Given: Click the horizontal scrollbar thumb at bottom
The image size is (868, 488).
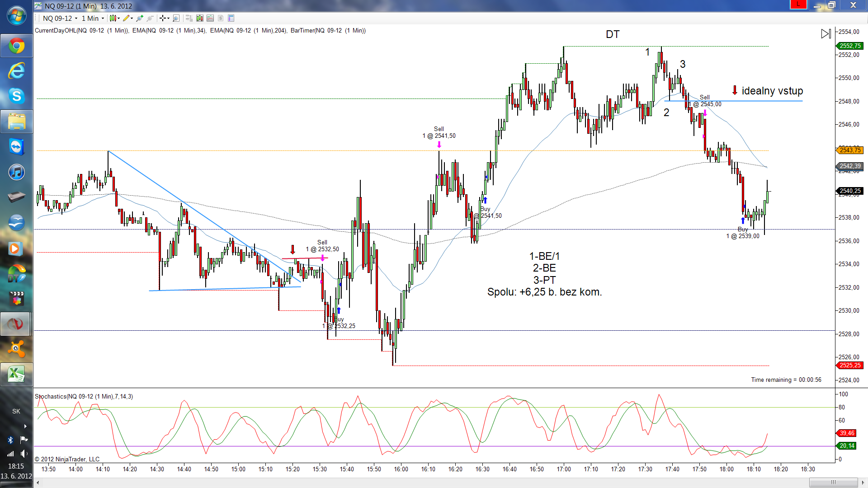Looking at the screenshot, I should coord(833,483).
